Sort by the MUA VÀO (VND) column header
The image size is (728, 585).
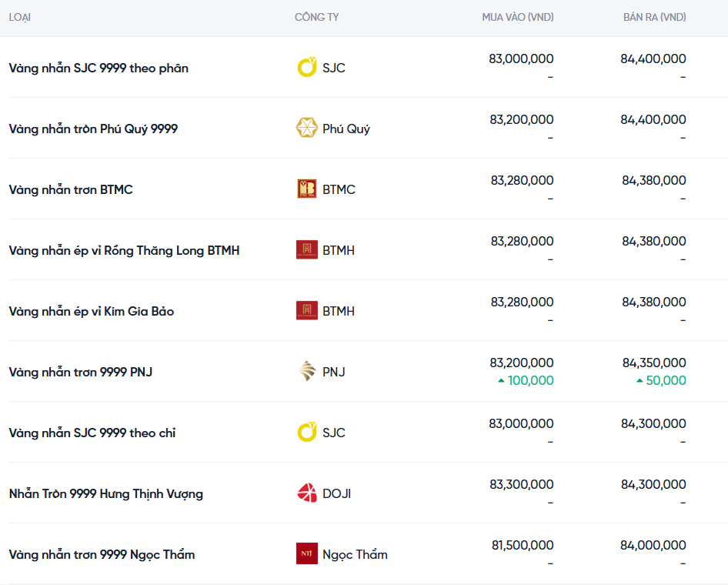click(517, 17)
